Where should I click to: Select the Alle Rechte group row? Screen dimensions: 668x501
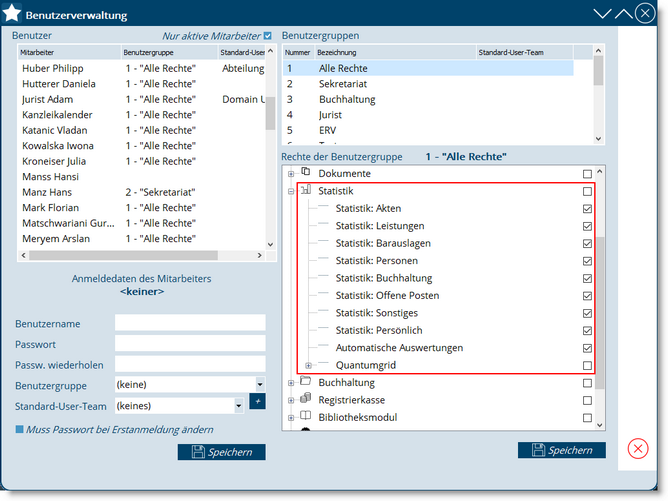[428, 68]
